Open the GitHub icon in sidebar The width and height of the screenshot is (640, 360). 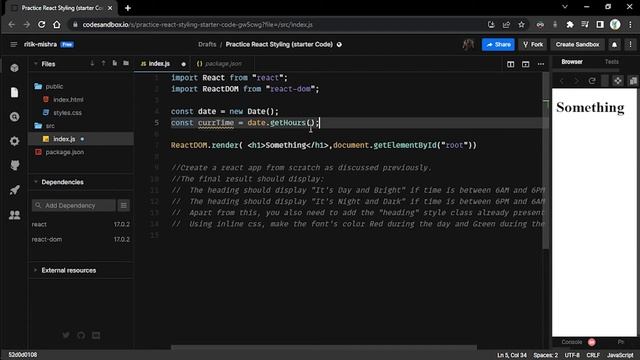pos(14,165)
